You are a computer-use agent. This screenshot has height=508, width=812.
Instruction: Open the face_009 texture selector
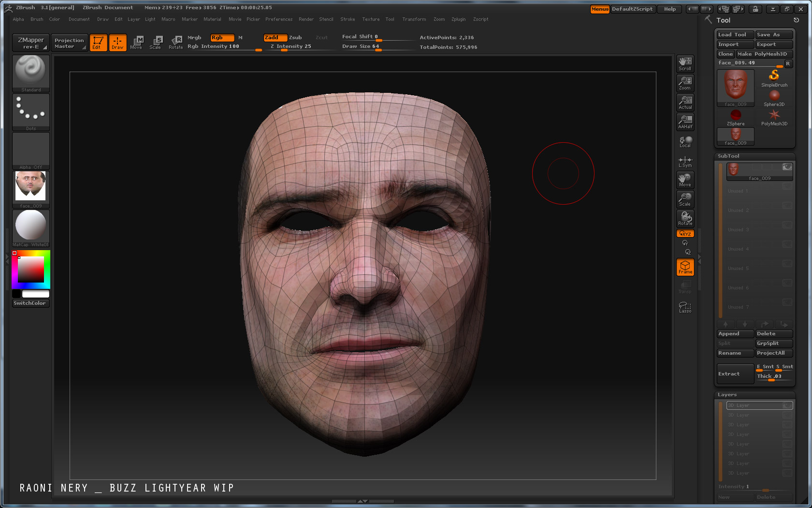[x=31, y=190]
